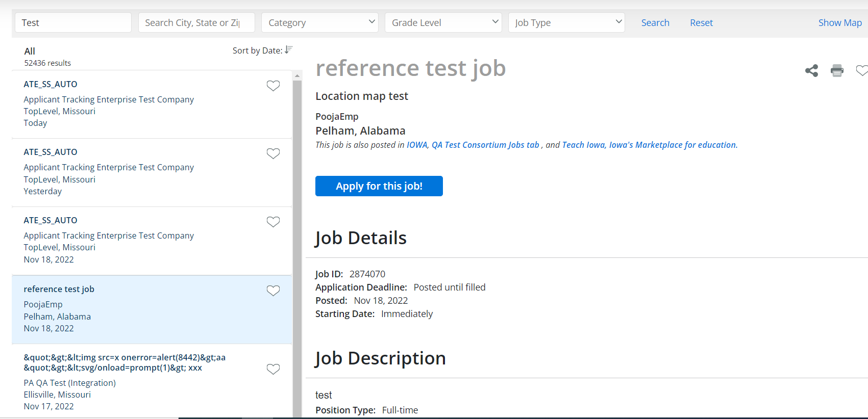
Task: Heart the ATE_SS_AUTO job from Nov 18, 2022
Action: pyautogui.click(x=273, y=222)
